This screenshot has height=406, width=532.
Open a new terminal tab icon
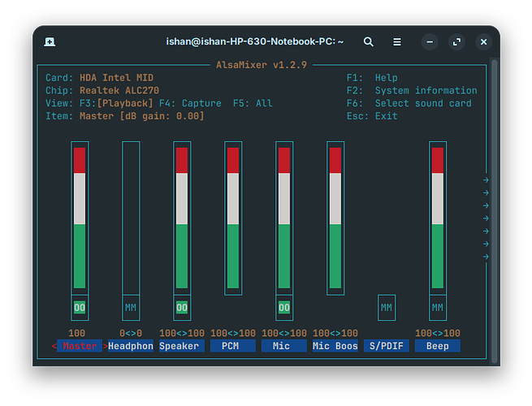point(50,41)
